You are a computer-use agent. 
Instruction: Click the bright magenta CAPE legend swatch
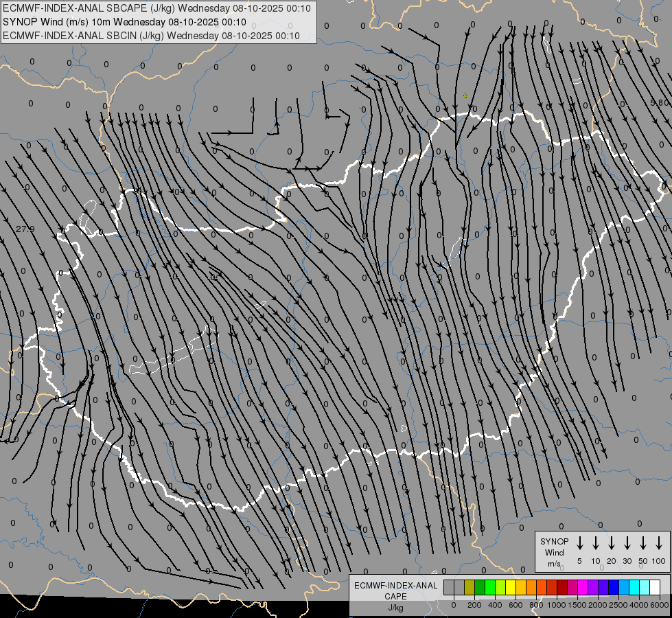click(x=583, y=587)
